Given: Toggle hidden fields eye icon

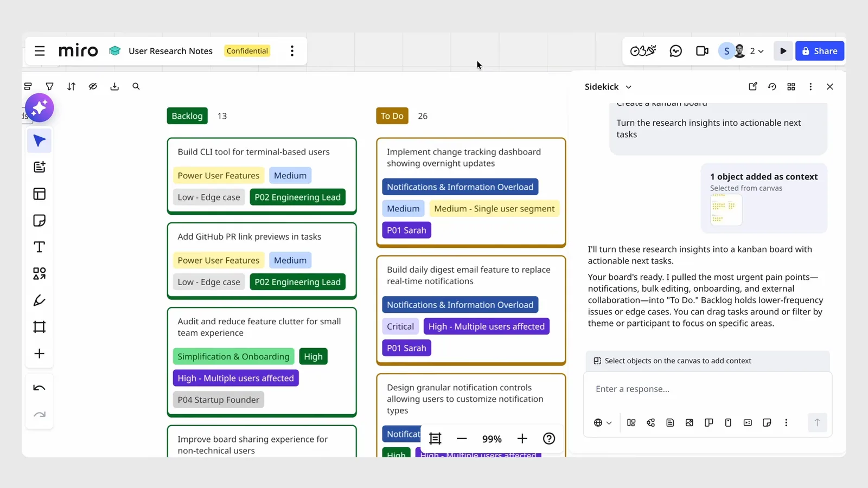Looking at the screenshot, I should click(93, 86).
